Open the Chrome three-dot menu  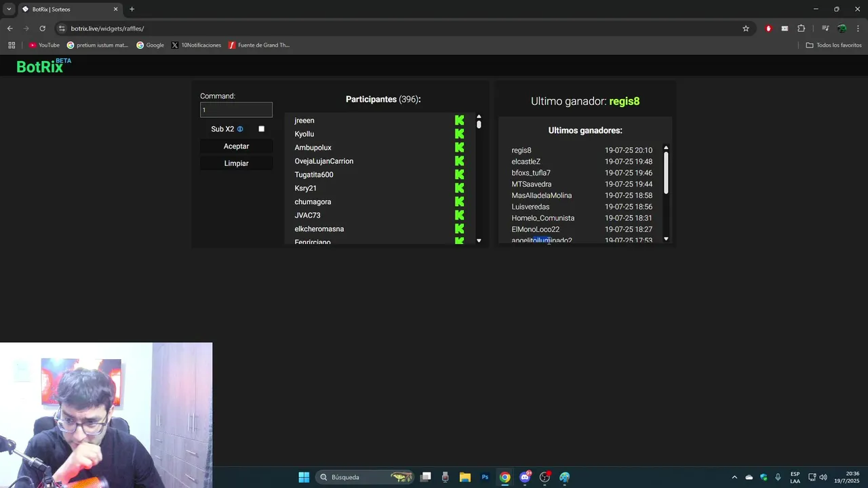tap(858, 28)
